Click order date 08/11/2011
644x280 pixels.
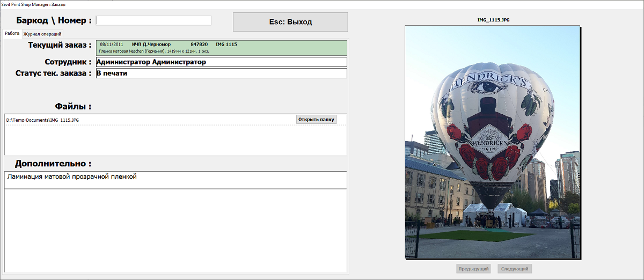point(112,45)
